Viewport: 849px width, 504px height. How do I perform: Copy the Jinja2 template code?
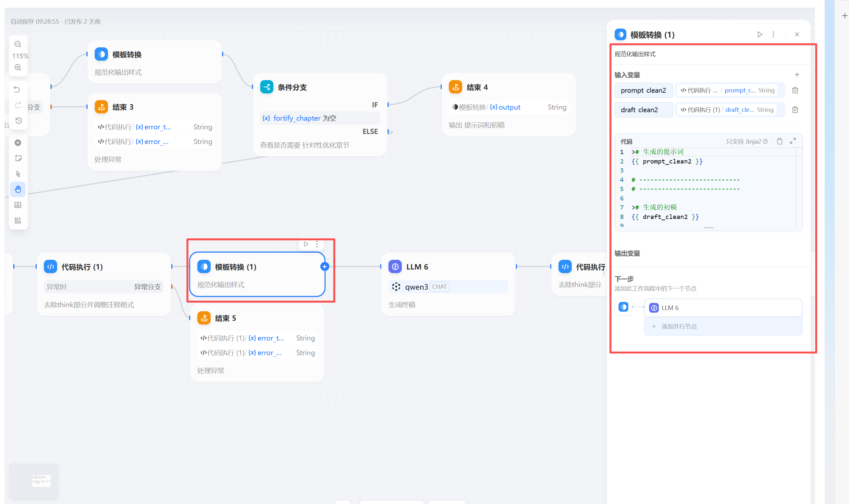780,141
